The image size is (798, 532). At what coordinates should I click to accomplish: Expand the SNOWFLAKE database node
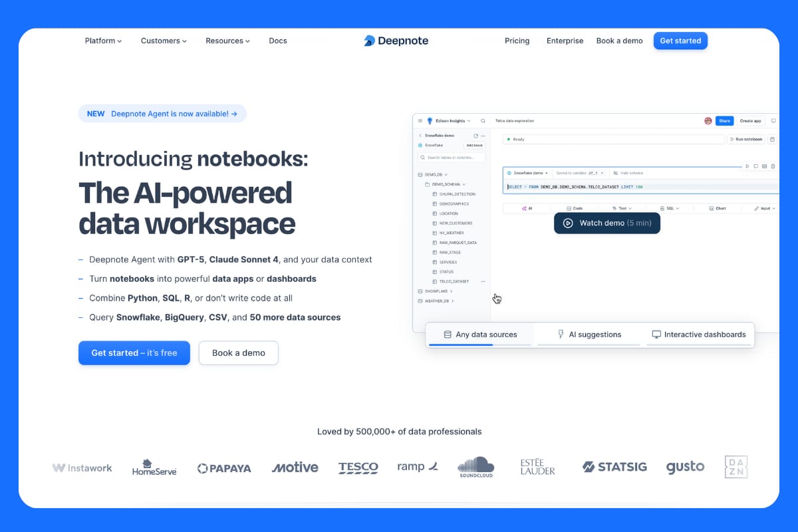click(x=451, y=291)
